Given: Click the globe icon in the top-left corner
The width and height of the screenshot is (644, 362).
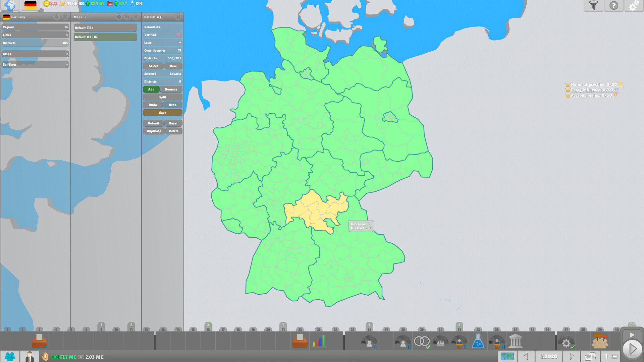Looking at the screenshot, I should 10,5.
